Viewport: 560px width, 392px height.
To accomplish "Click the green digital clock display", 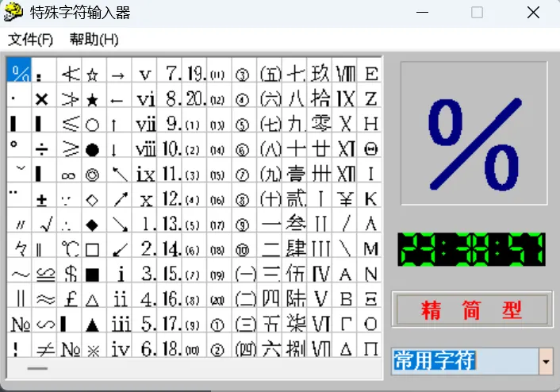I will point(471,249).
